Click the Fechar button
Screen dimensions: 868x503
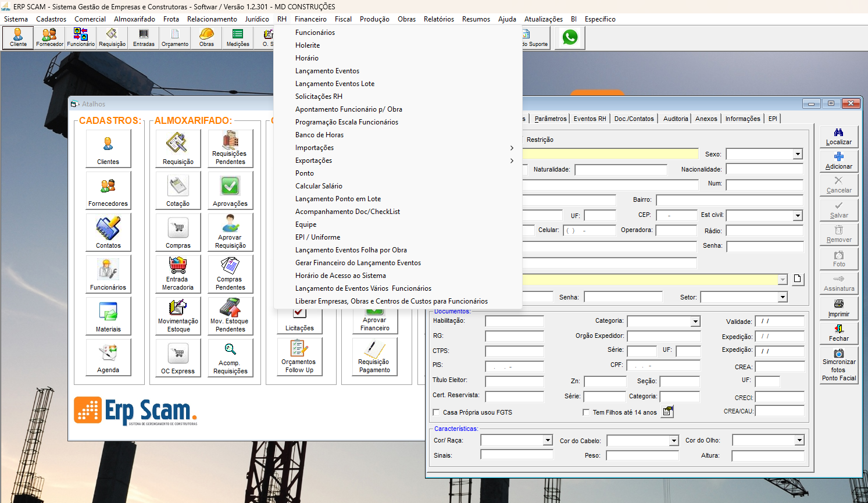pyautogui.click(x=838, y=333)
